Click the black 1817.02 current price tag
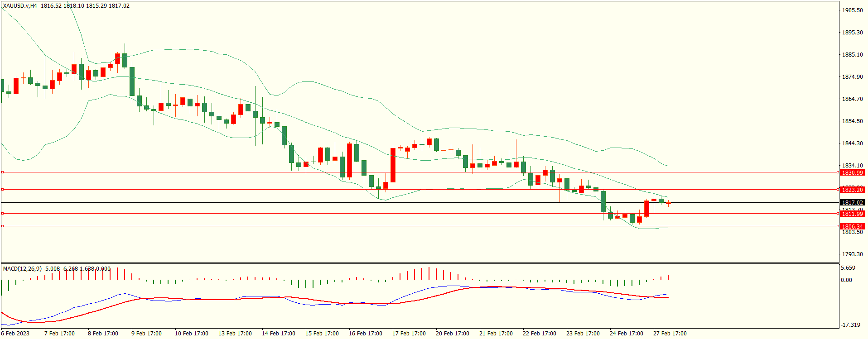868x339 pixels. 852,202
